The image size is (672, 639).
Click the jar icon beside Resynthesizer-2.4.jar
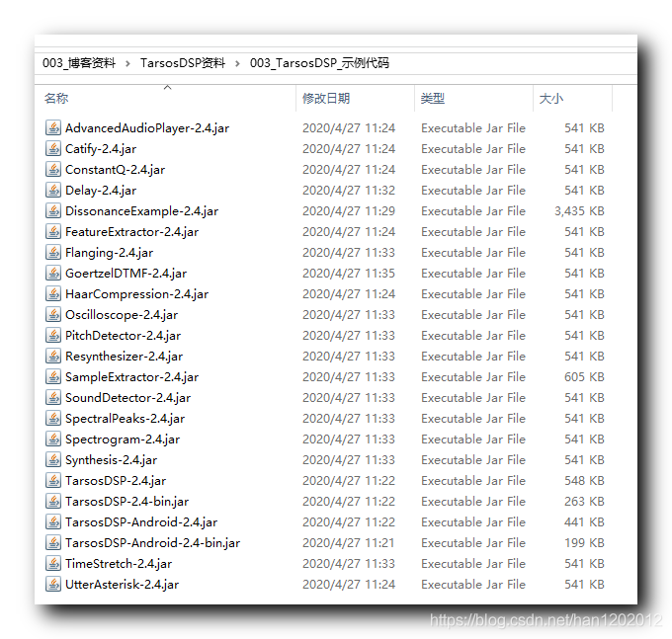(x=53, y=356)
